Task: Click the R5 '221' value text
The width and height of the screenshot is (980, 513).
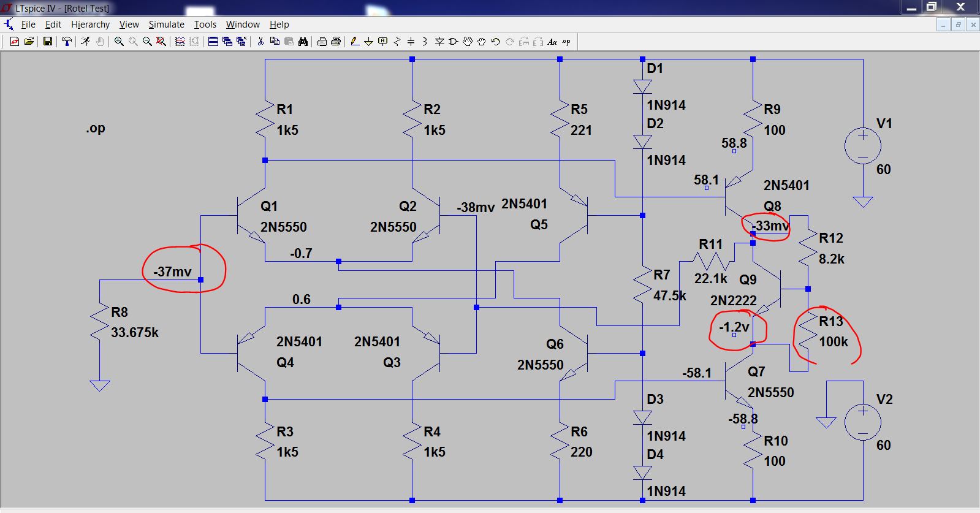Action: (x=581, y=130)
